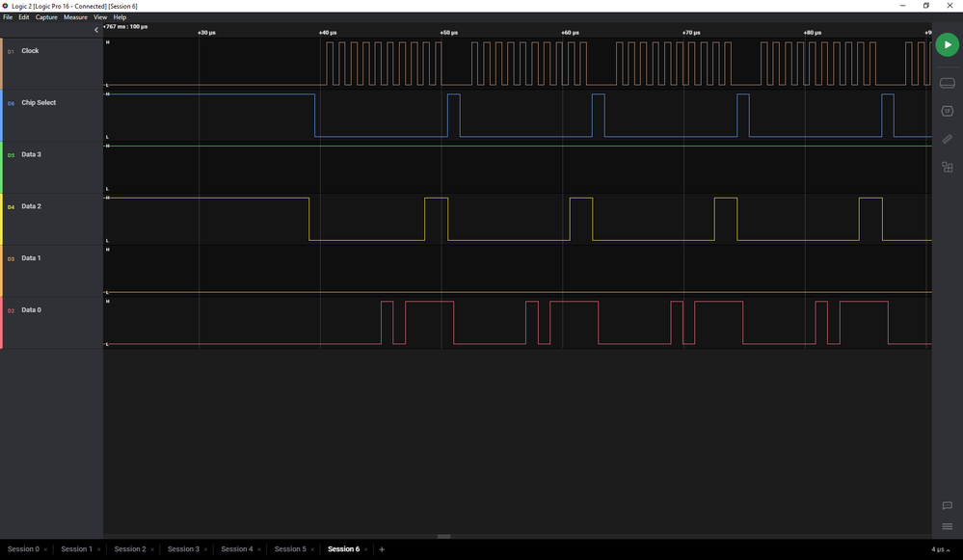Image resolution: width=963 pixels, height=560 pixels.
Task: Close the Session 6 tab
Action: pos(366,549)
